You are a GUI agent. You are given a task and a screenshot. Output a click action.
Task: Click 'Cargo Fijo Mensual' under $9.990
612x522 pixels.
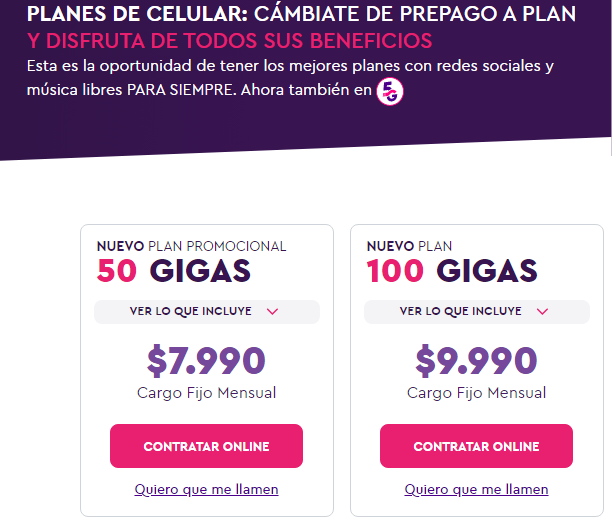pos(476,393)
